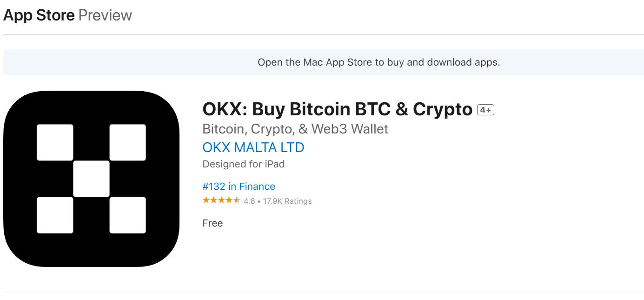Open the #132 in Finance ranking link

tap(239, 186)
